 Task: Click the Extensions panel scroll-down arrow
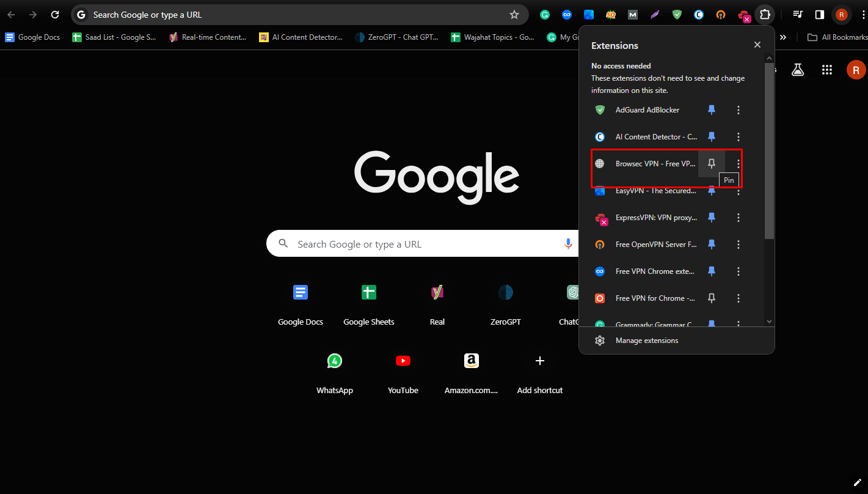tap(769, 322)
